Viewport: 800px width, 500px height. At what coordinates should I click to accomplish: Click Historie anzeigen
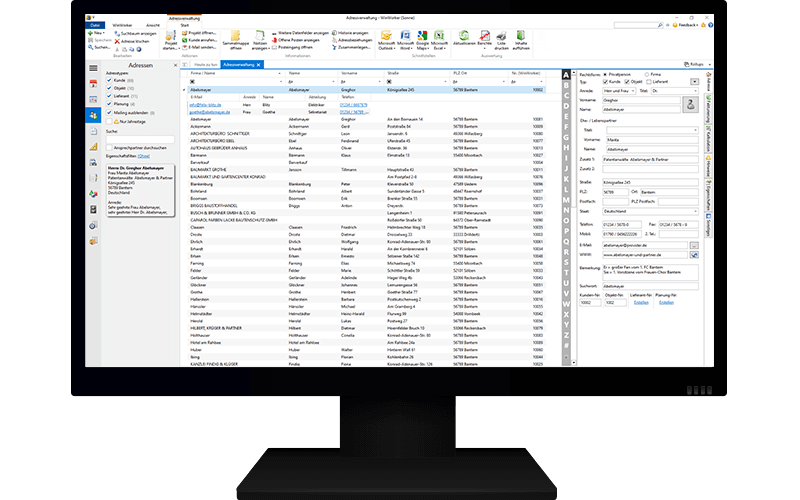pyautogui.click(x=350, y=33)
